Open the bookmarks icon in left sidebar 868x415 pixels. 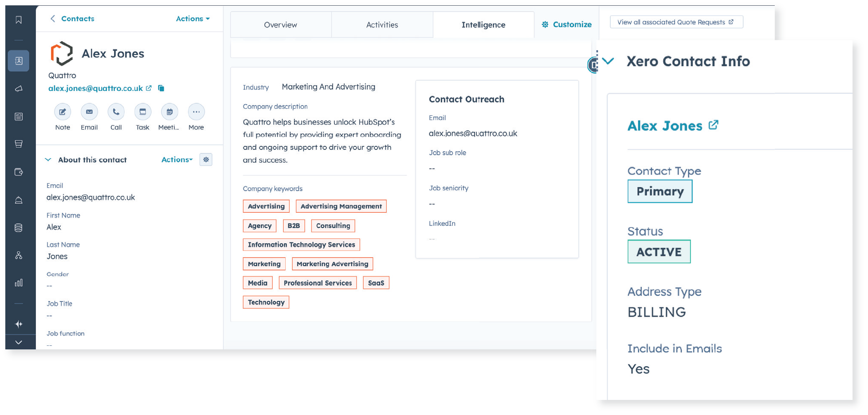point(19,20)
